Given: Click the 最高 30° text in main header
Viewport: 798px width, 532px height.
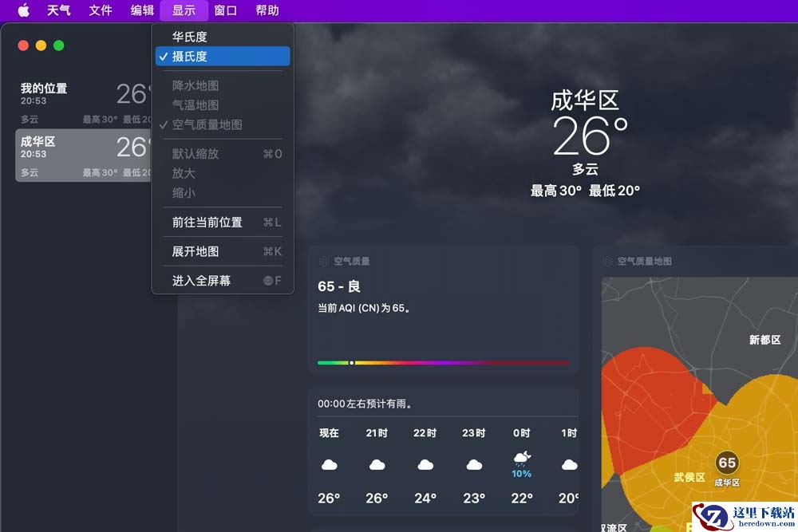Looking at the screenshot, I should tap(556, 191).
